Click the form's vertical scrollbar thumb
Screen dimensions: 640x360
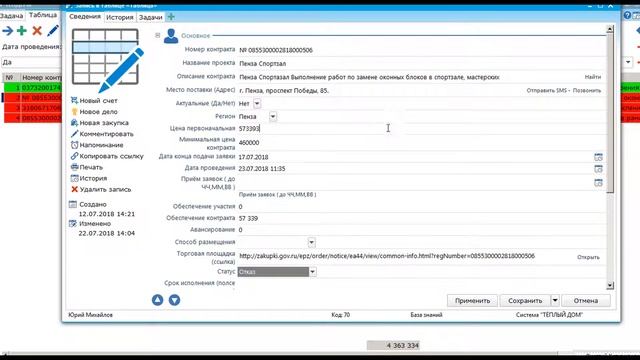click(x=610, y=113)
